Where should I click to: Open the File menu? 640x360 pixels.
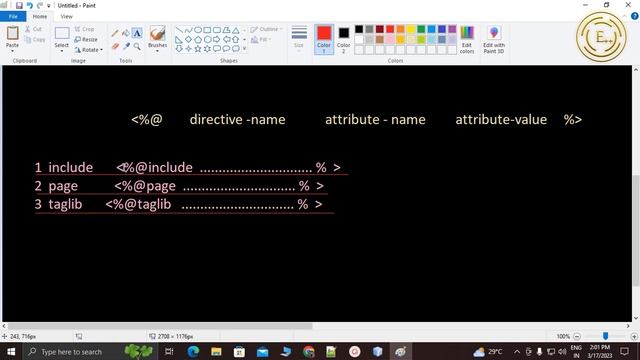click(x=13, y=16)
